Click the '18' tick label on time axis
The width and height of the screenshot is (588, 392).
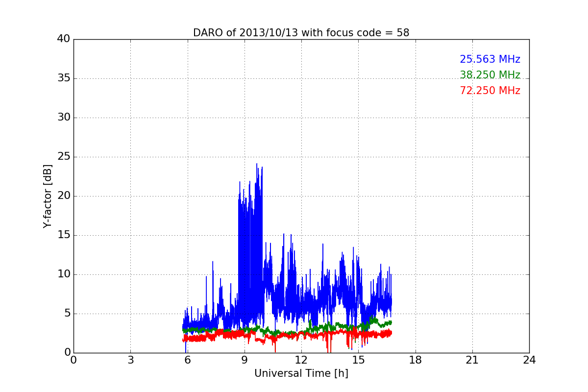tap(416, 360)
